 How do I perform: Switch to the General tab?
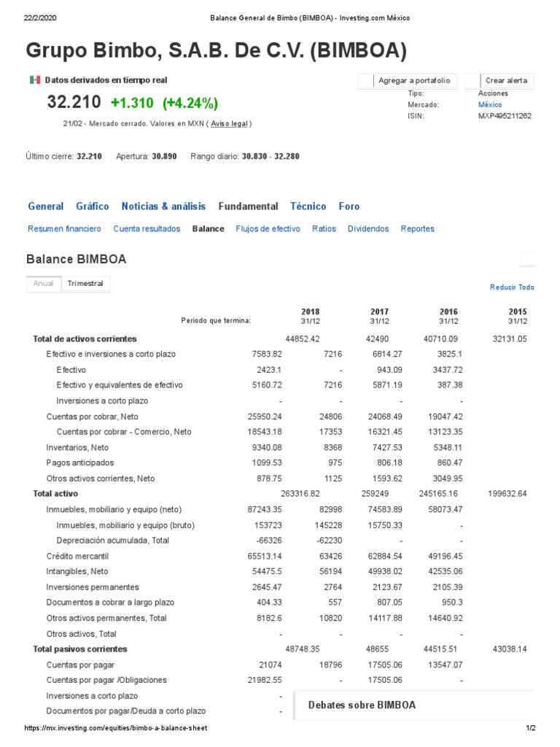(46, 206)
